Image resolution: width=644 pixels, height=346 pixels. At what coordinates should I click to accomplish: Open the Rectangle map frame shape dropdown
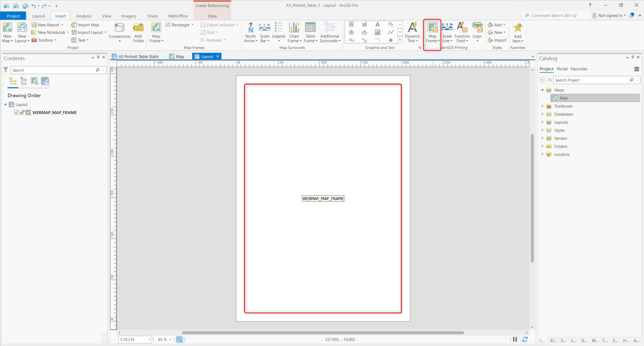tap(192, 24)
